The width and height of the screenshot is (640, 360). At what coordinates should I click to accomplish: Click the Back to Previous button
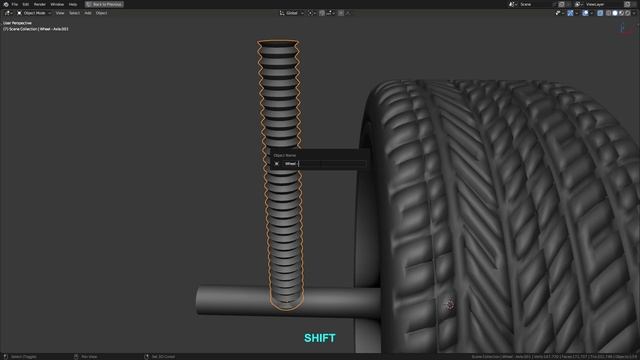point(104,4)
